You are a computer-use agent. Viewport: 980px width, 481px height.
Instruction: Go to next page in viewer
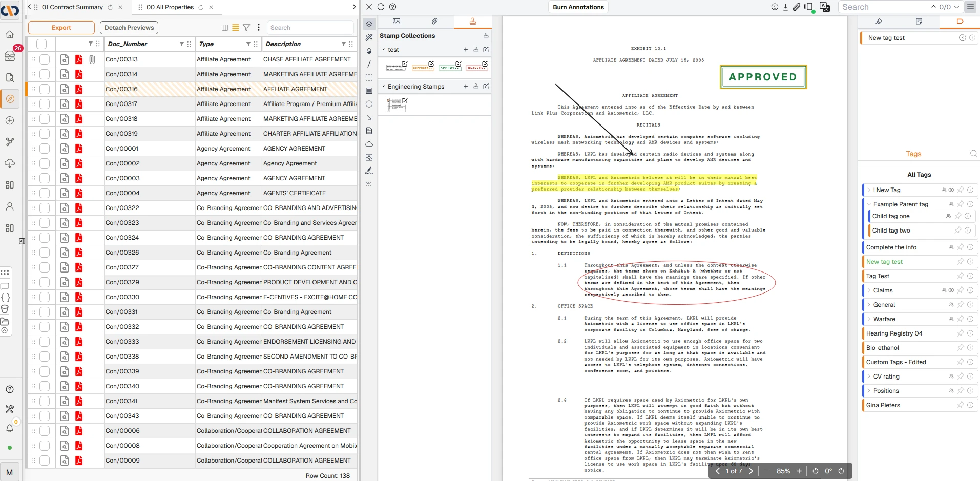tap(751, 471)
